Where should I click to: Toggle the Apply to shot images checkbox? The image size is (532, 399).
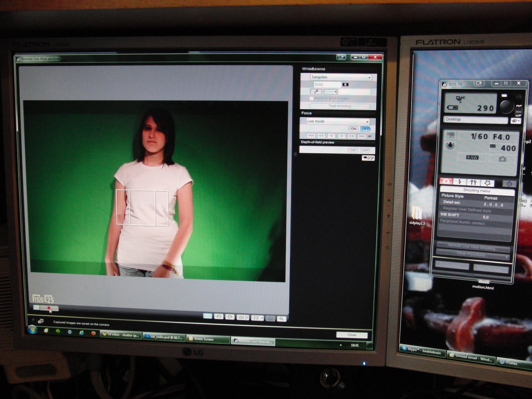[311, 98]
